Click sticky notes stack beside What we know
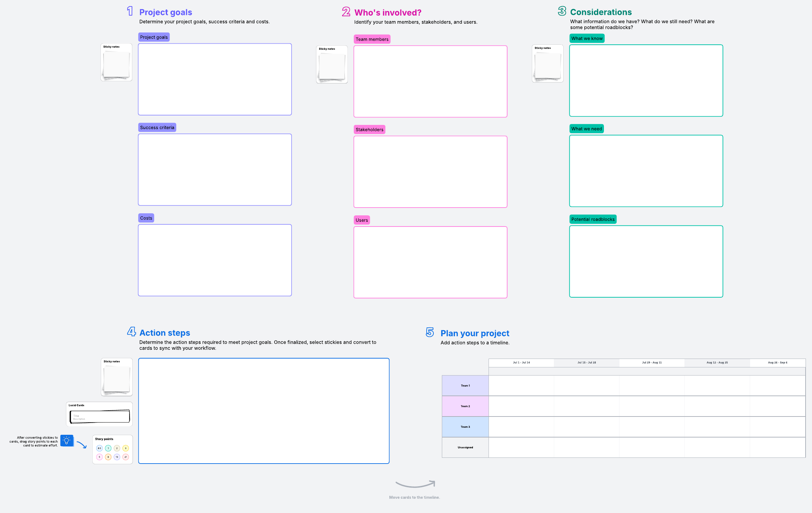The image size is (812, 513). [547, 66]
